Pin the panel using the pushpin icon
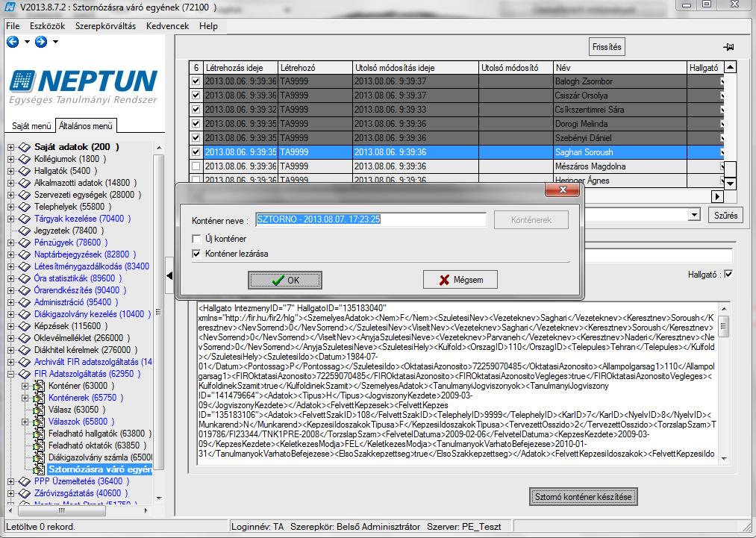This screenshot has width=756, height=538. 728,47
